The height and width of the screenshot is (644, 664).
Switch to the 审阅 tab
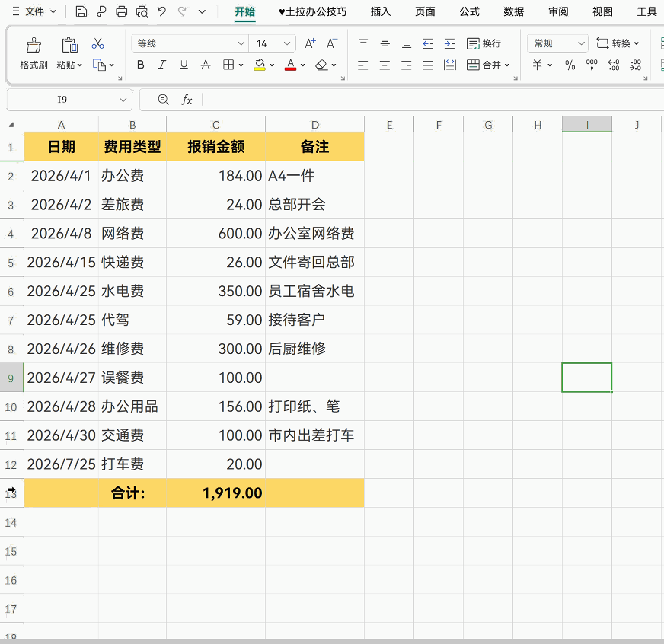[x=558, y=12]
